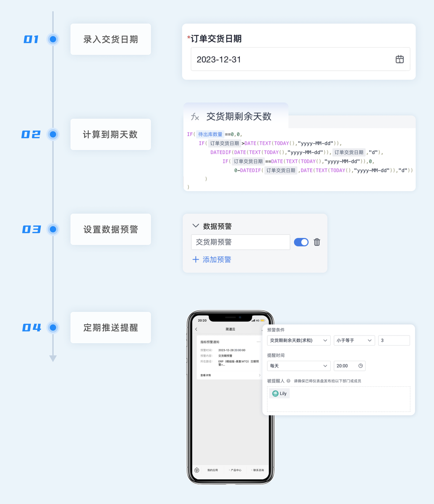Image resolution: width=434 pixels, height=504 pixels.
Task: Click the 20:00 time picker field
Action: click(349, 366)
